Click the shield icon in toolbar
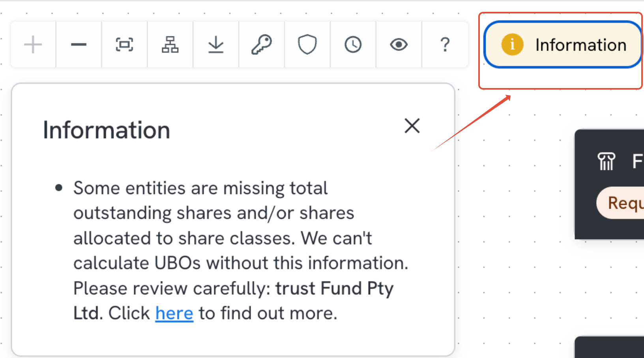644x358 pixels. pos(307,45)
